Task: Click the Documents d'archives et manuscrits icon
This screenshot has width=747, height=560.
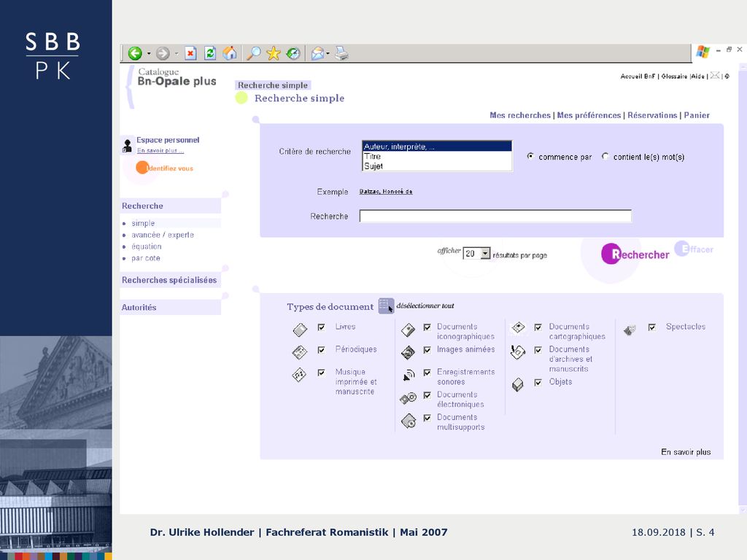Action: coord(518,352)
